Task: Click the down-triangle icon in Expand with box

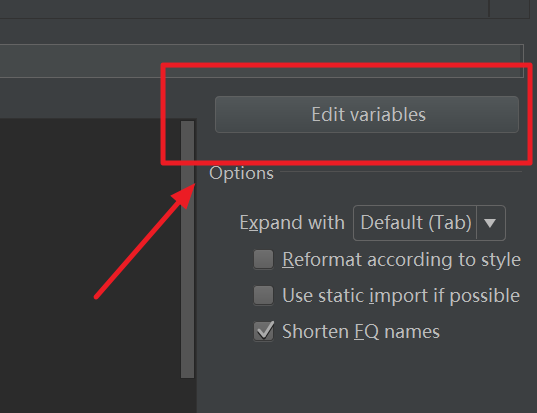Action: [x=490, y=223]
